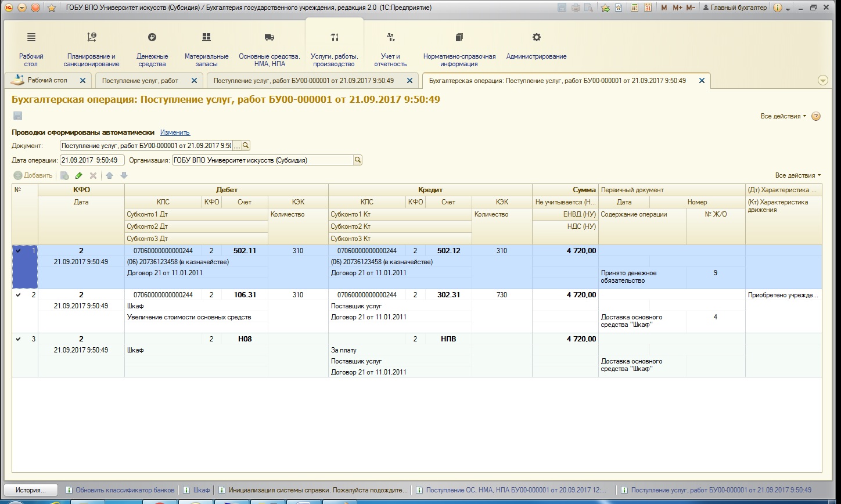Image resolution: width=841 pixels, height=504 pixels.
Task: Move row up with the up arrow
Action: tap(109, 175)
